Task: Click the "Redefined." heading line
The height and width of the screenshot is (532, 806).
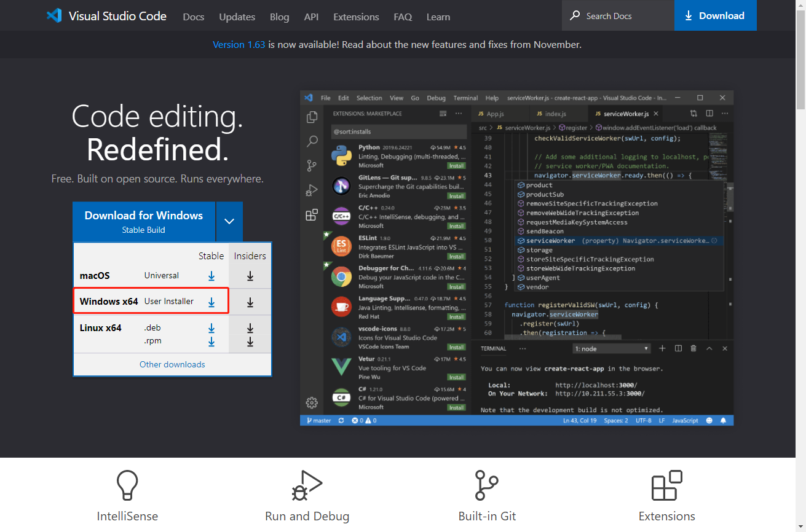Action: [157, 150]
